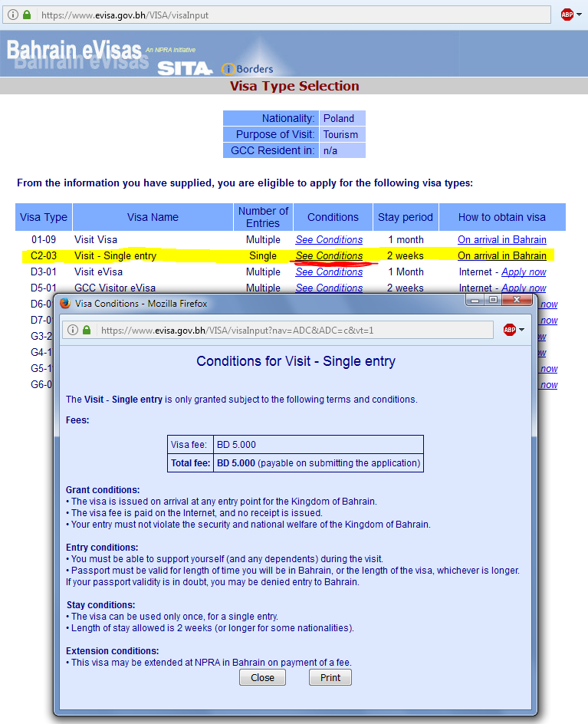Open the Adblock Plus dropdown in popup window
This screenshot has width=588, height=724.
coord(521,330)
